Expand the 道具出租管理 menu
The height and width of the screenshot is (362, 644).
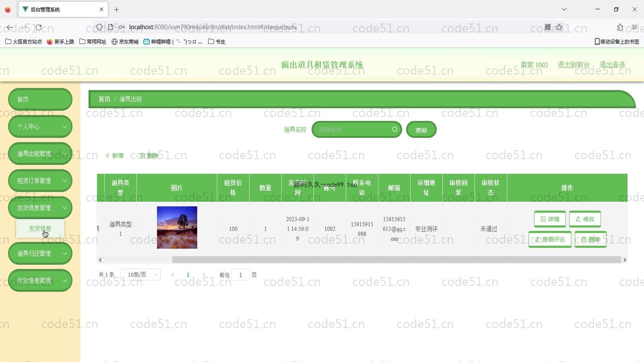pos(40,154)
